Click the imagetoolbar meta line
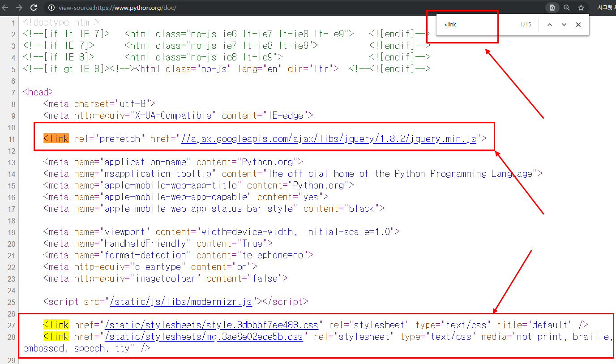The height and width of the screenshot is (364, 616). tap(166, 278)
